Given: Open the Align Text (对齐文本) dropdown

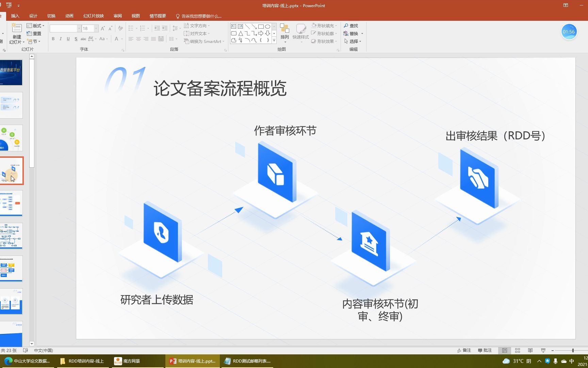Looking at the screenshot, I should (x=197, y=33).
